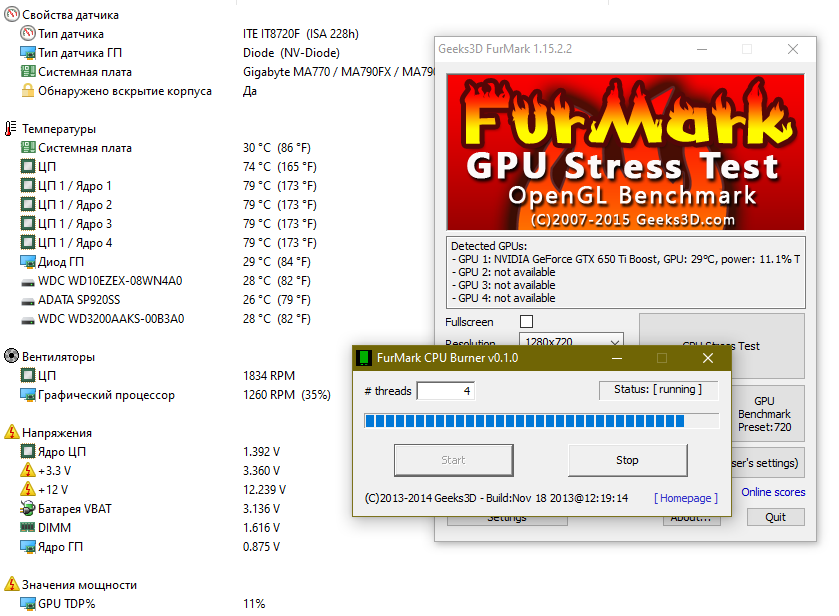This screenshot has height=616, width=839.
Task: Select the 12.239 V value
Action: 264,490
